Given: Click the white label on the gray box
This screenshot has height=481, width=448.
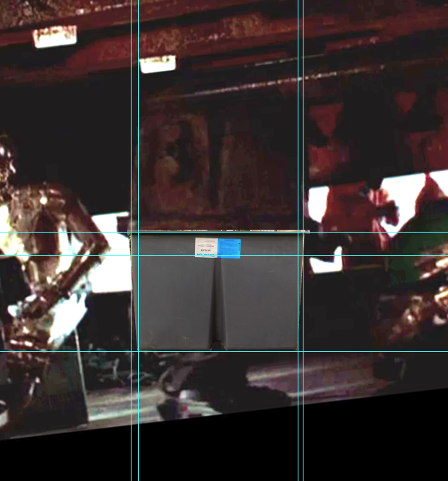Looking at the screenshot, I should tap(207, 247).
